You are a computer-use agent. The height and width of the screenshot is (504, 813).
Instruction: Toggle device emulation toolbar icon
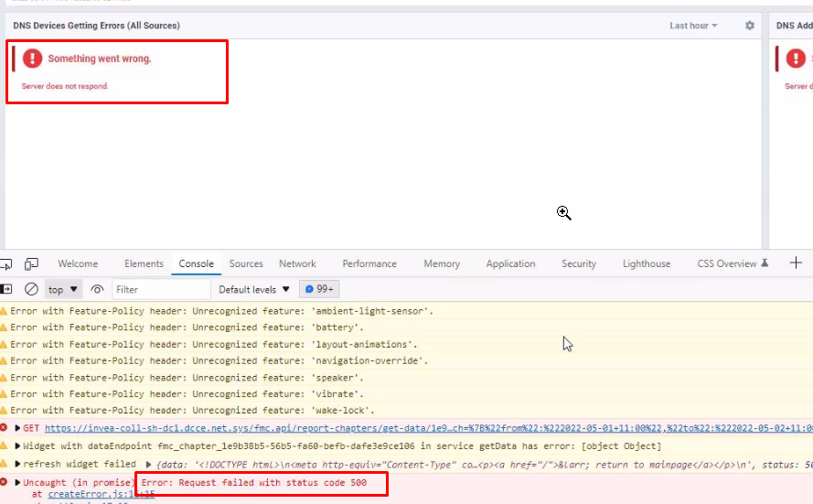[31, 264]
